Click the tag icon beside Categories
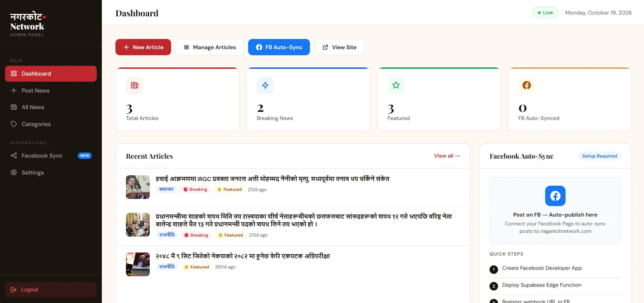This screenshot has height=303, width=644. pyautogui.click(x=14, y=124)
